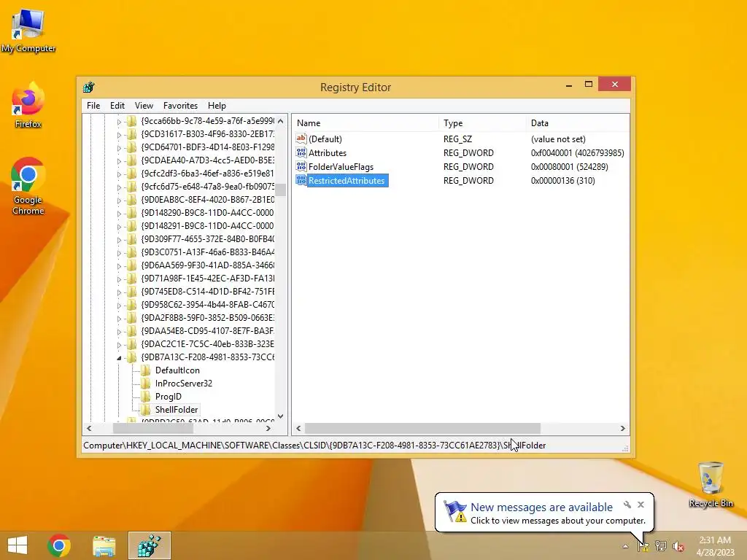Show hidden tray icons arrow
Image resolution: width=747 pixels, height=560 pixels.
[625, 546]
